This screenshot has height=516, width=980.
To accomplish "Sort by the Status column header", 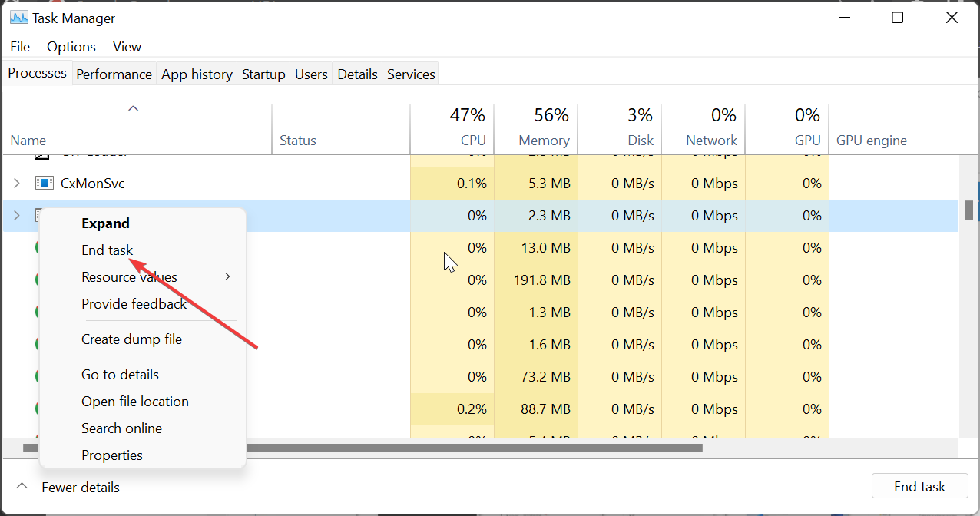I will pos(341,129).
